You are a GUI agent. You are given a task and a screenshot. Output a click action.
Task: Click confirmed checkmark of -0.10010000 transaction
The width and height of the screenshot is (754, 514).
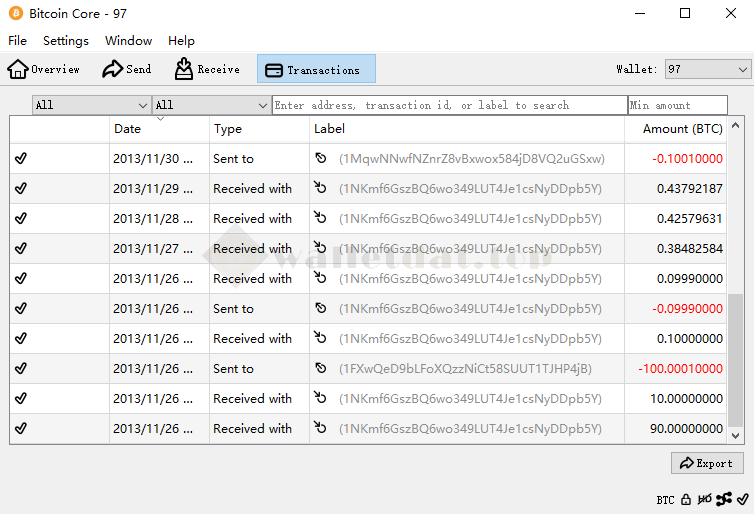point(21,158)
